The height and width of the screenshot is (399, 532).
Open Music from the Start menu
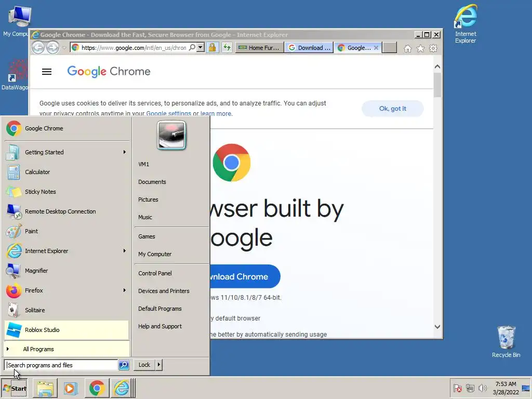[145, 217]
